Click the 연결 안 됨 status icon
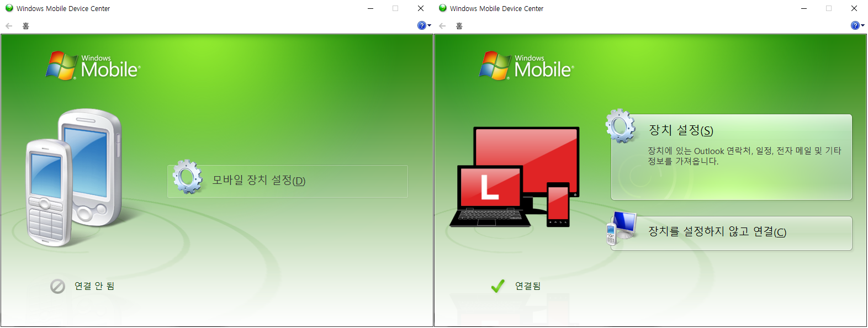The width and height of the screenshot is (868, 328). pos(57,286)
